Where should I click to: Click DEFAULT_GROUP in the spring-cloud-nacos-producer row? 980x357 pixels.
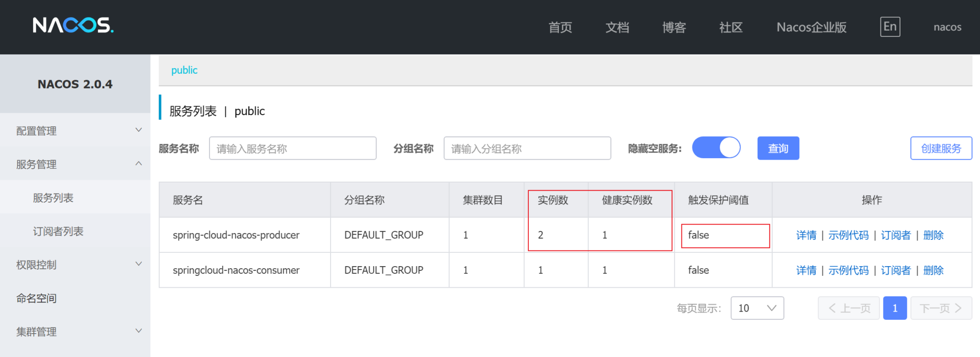(384, 235)
